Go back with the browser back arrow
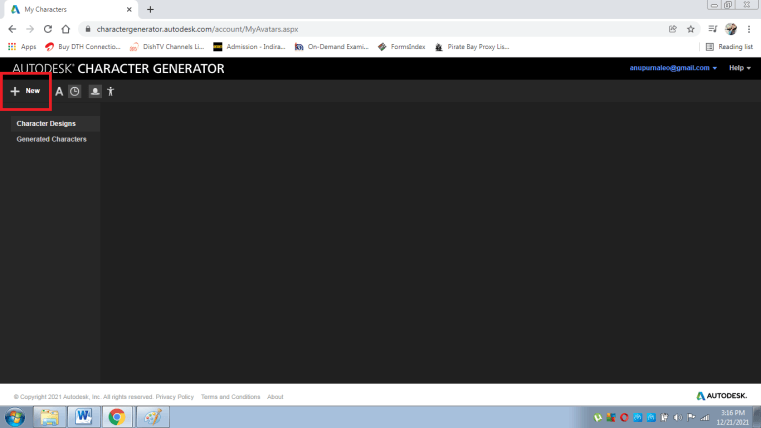Screen dimensions: 761x428 12,29
